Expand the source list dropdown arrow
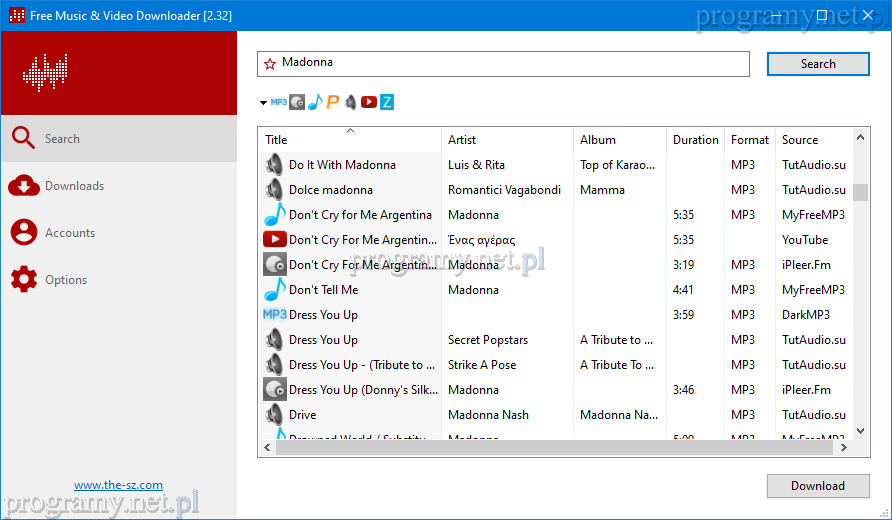Viewport: 892px width, 520px height. click(x=263, y=103)
